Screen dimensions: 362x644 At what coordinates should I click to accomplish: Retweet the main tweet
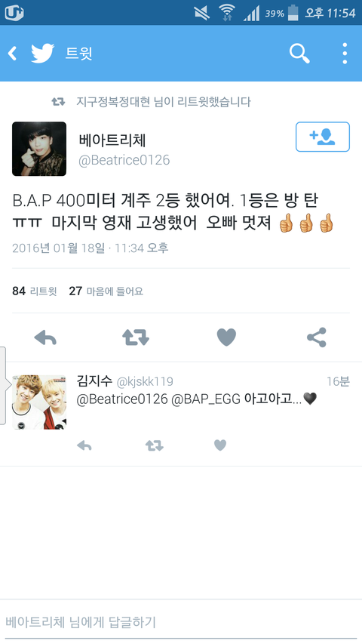point(136,337)
